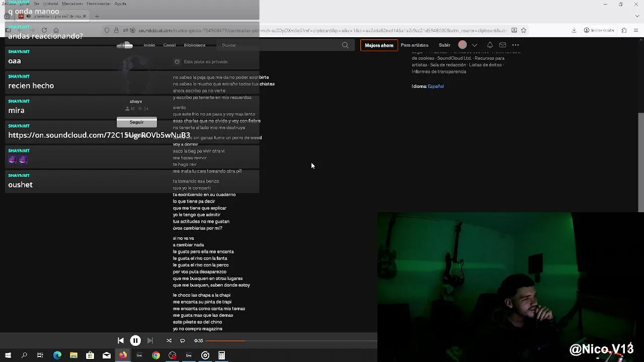Open the Ayuda menu

pos(120,4)
